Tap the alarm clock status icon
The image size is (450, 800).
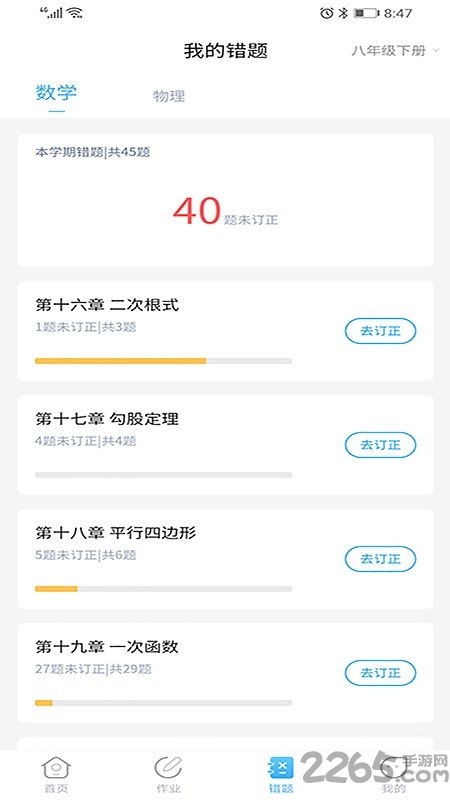pyautogui.click(x=327, y=13)
